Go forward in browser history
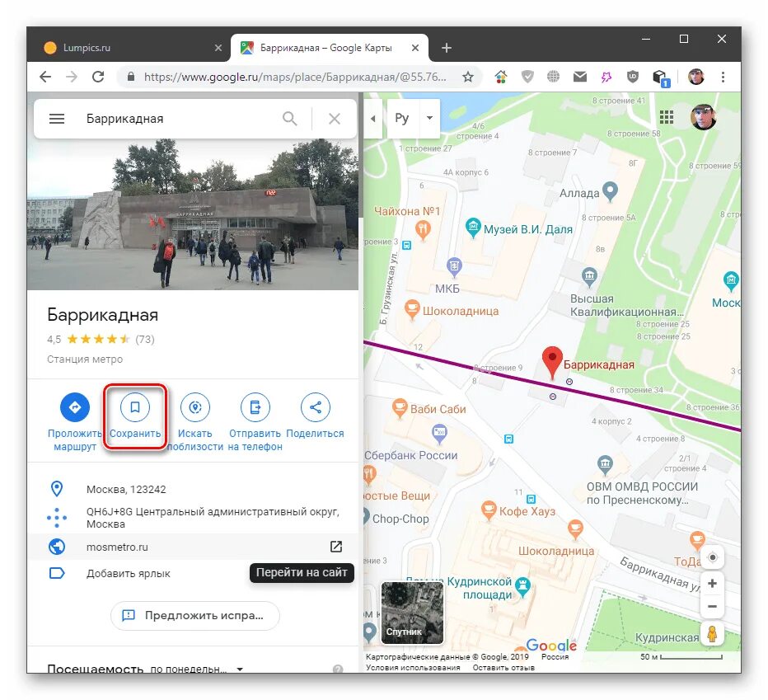This screenshot has height=700, width=768. tap(72, 77)
